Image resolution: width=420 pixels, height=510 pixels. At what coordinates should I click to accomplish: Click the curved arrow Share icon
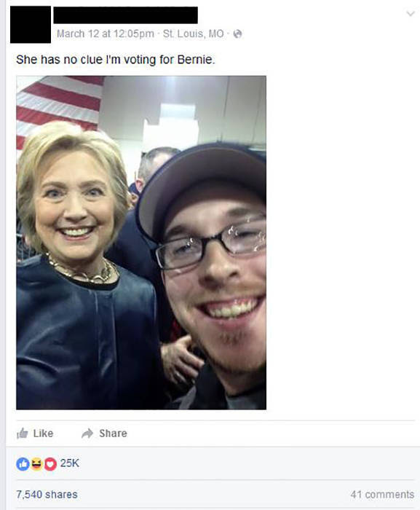coord(87,433)
